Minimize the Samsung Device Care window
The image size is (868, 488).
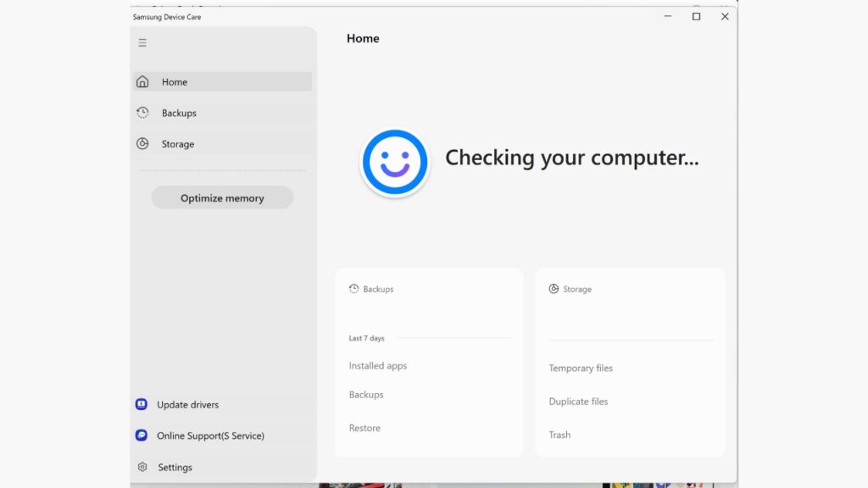[668, 17]
